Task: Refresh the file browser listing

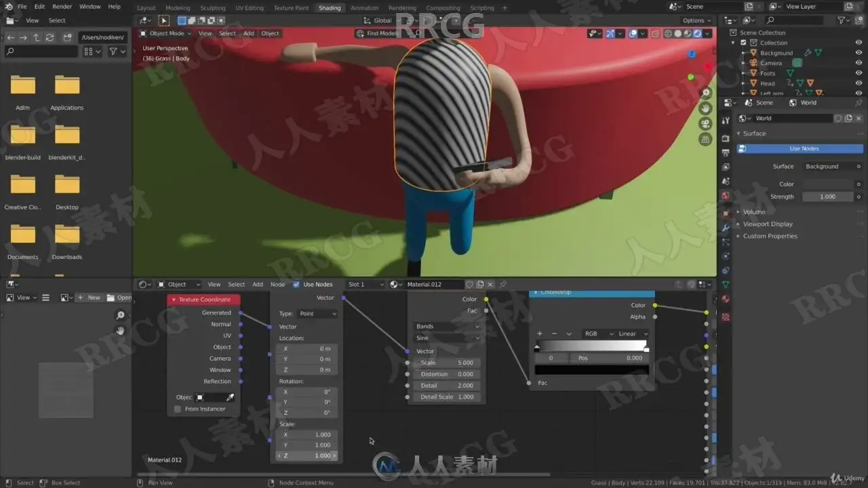Action: click(x=50, y=37)
